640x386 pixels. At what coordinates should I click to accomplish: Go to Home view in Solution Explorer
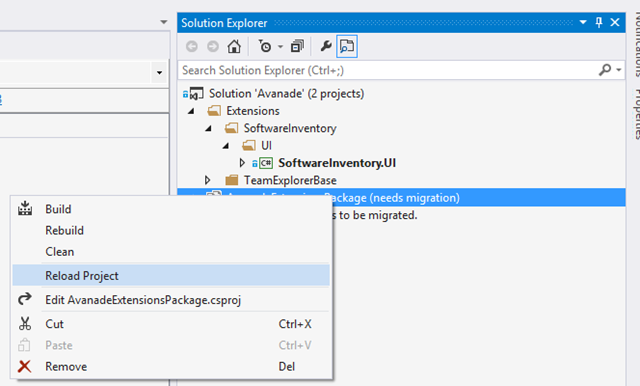[x=234, y=47]
